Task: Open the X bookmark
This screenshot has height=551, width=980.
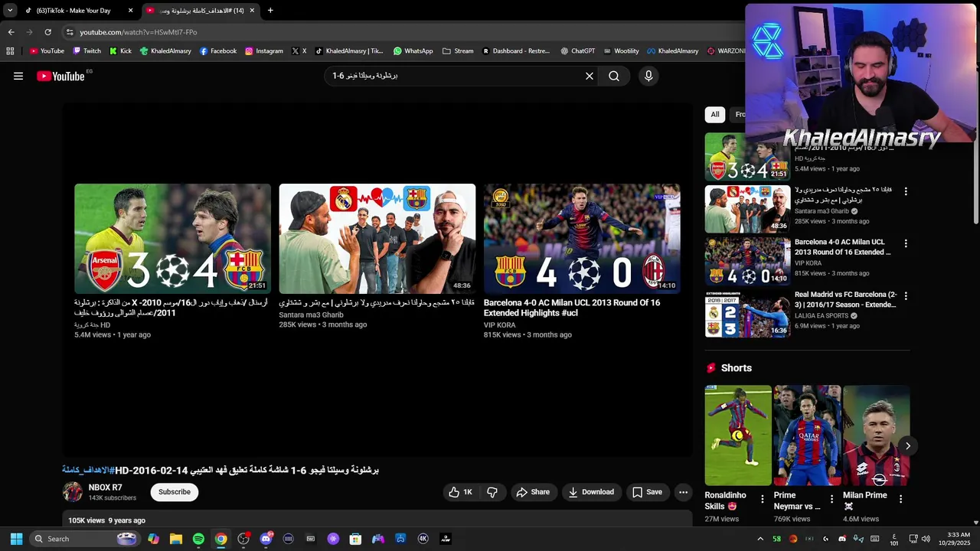Action: tap(299, 51)
